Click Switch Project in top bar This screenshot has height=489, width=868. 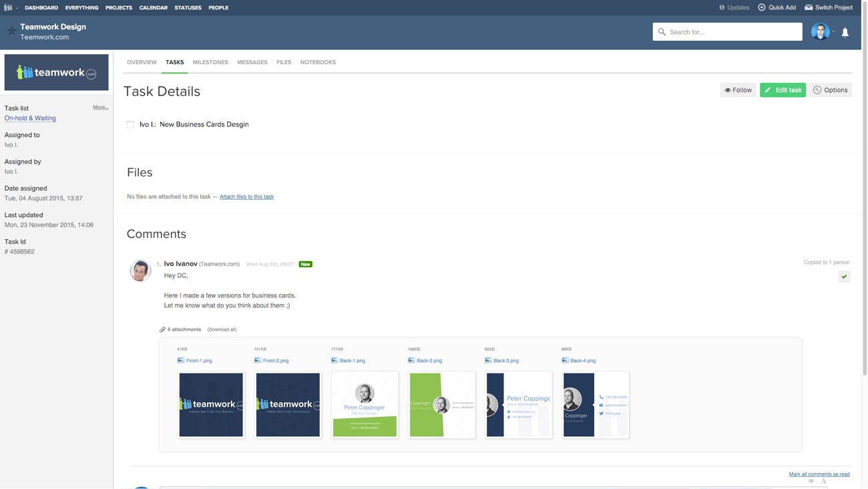click(x=829, y=7)
